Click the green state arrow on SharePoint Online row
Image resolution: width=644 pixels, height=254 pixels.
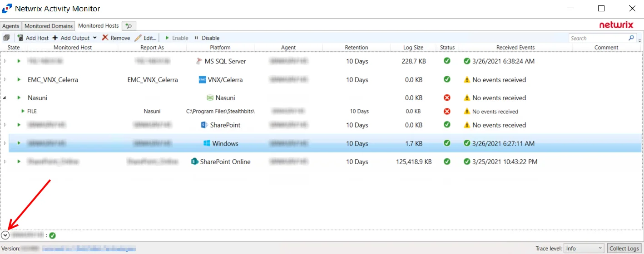(19, 161)
